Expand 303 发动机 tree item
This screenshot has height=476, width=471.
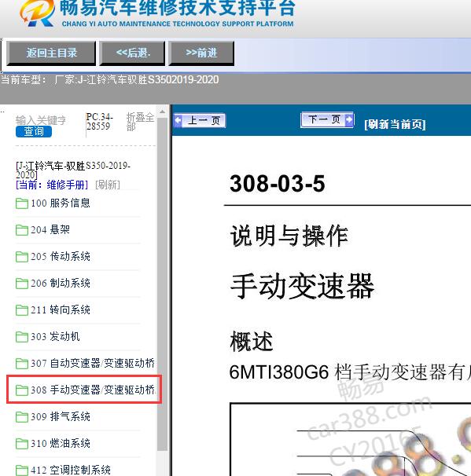click(x=55, y=337)
